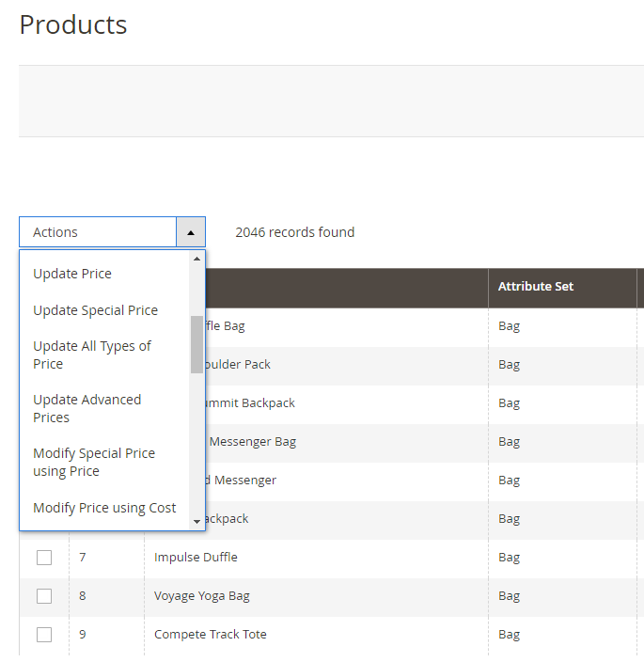Select Update All Types of Price
Image resolution: width=644 pixels, height=662 pixels.
click(x=92, y=355)
